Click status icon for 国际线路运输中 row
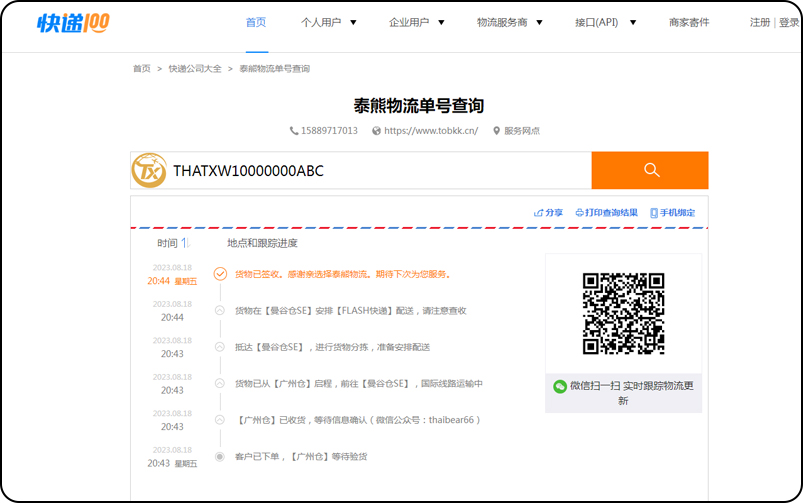 pyautogui.click(x=220, y=383)
